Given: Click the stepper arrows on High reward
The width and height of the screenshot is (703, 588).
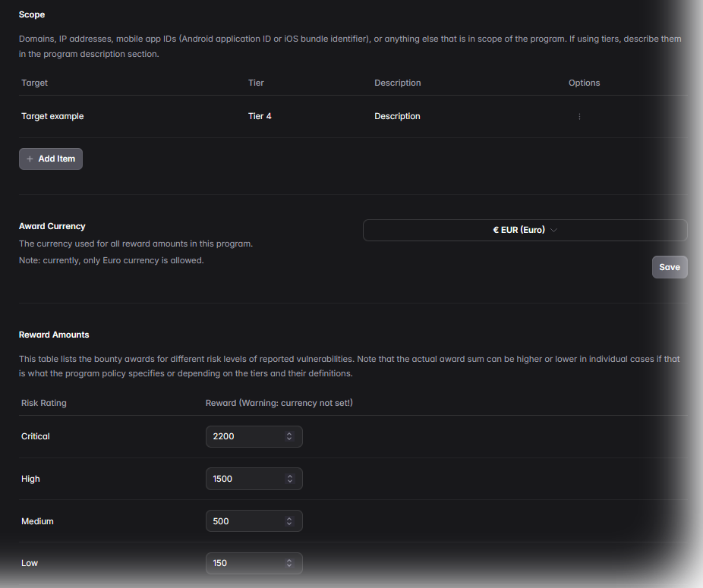Looking at the screenshot, I should click(x=289, y=479).
